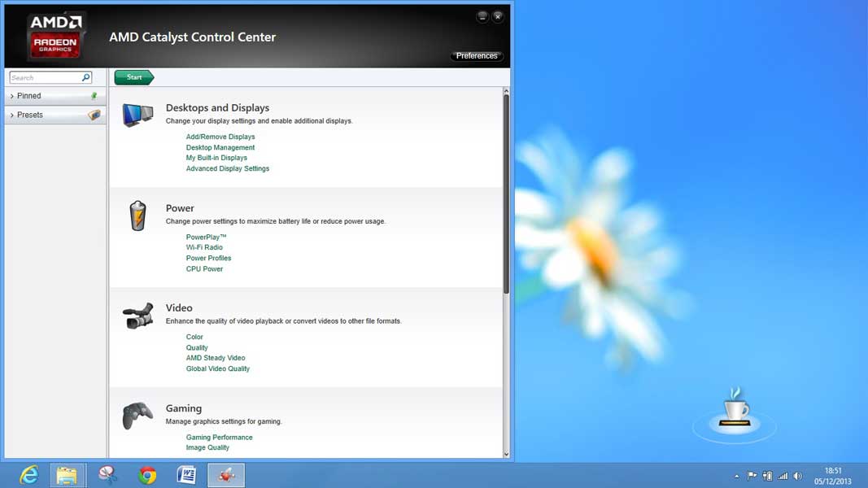Click the Power battery icon
The width and height of the screenshot is (868, 488).
pyautogui.click(x=137, y=216)
